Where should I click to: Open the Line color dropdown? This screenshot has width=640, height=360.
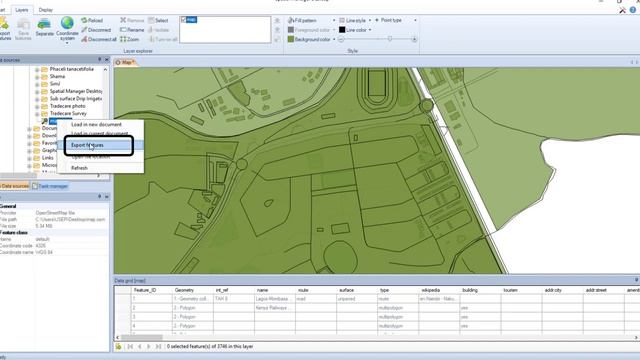click(370, 30)
